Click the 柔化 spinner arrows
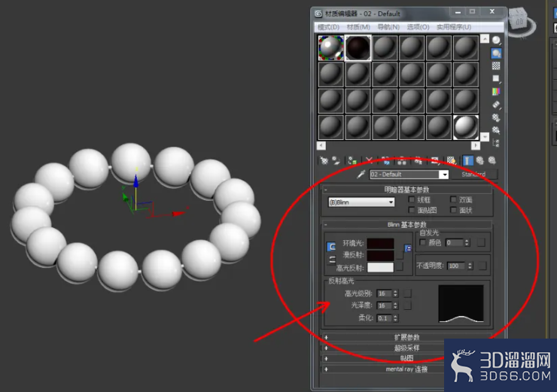 point(395,318)
